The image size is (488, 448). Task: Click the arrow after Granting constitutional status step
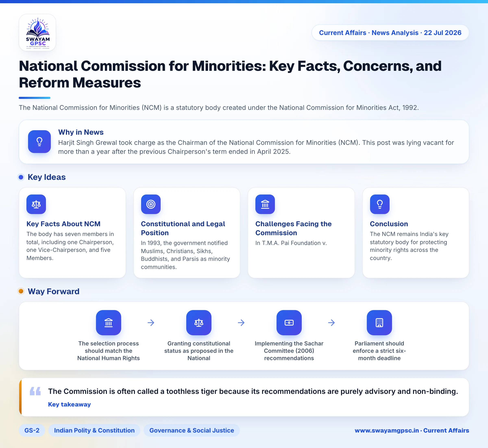tap(241, 323)
